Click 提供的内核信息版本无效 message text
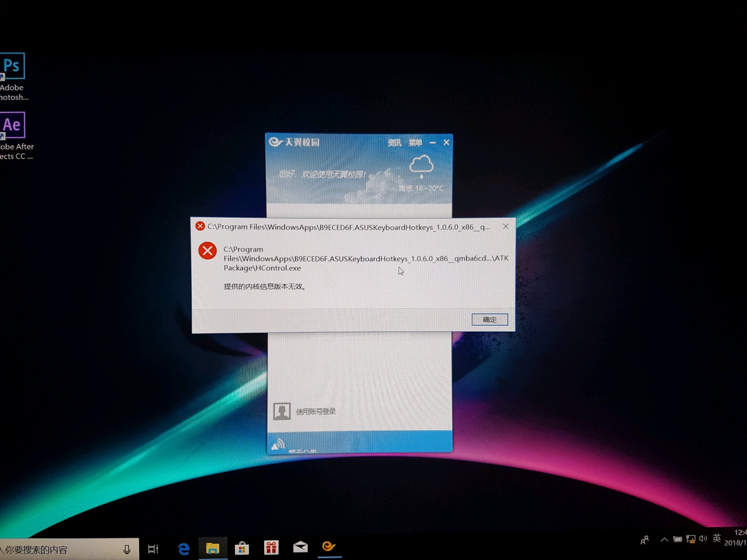747x560 pixels. (x=265, y=286)
